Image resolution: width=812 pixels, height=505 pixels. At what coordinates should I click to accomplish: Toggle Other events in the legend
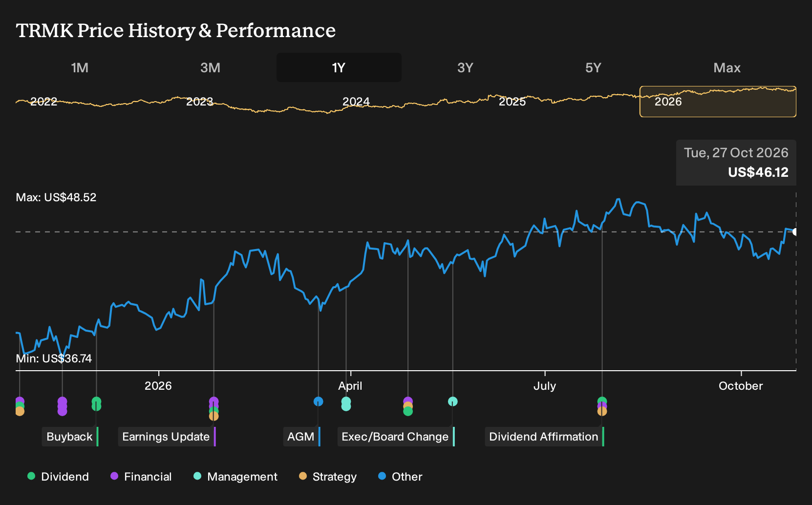click(400, 477)
